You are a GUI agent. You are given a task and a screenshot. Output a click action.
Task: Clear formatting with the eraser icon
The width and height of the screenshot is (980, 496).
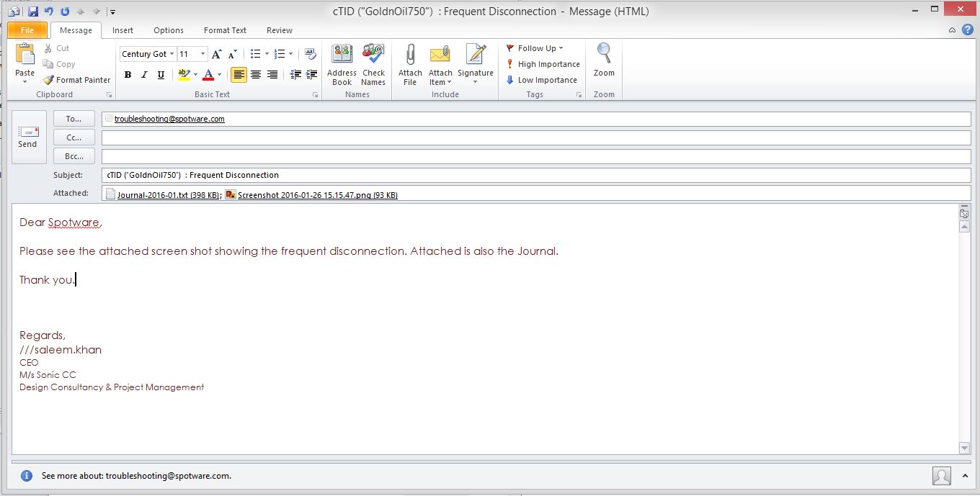(x=311, y=54)
